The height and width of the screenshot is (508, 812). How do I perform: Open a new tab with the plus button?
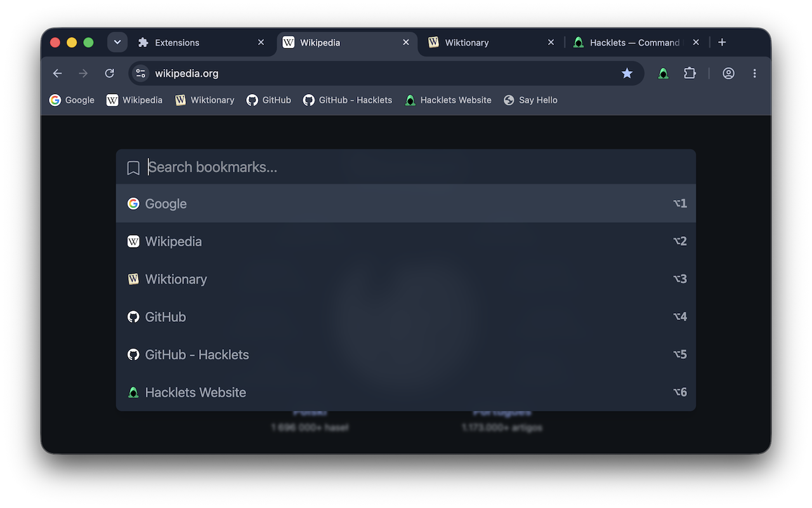coord(722,43)
